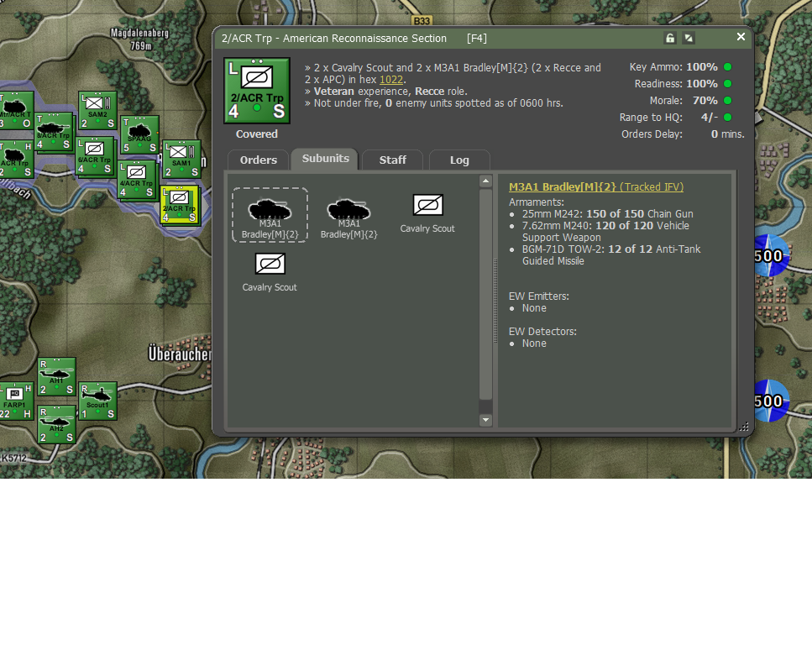
Task: Open the Staff tab
Action: 392,160
